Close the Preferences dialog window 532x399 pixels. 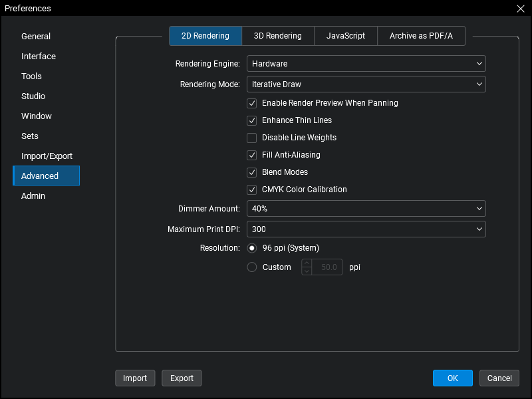[520, 9]
